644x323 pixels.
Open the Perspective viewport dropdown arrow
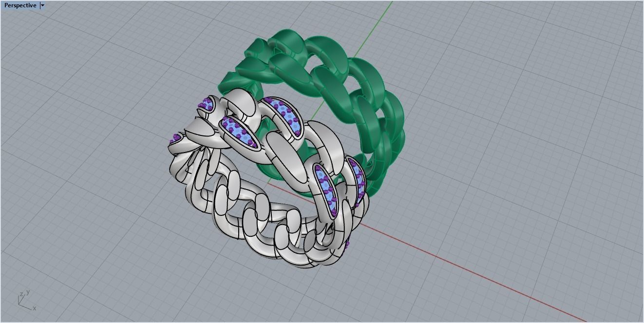tap(42, 5)
